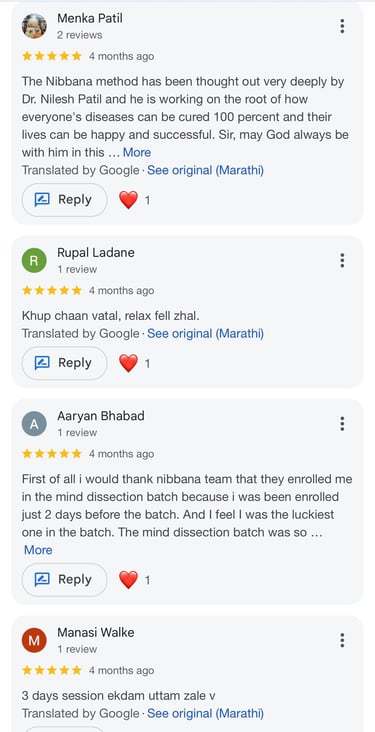Open Rupal Ladane's green R avatar
375x732 pixels.
coord(34,260)
